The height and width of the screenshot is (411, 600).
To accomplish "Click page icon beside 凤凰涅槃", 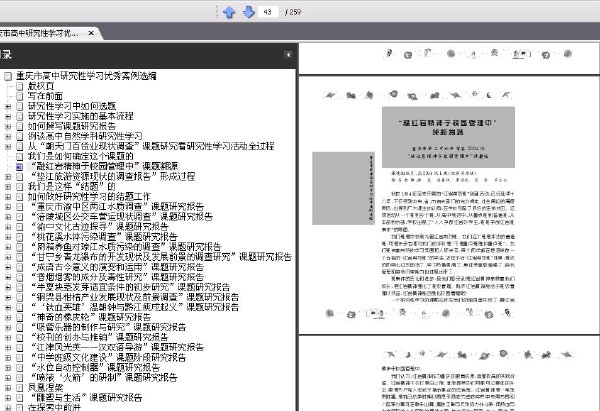I will 20,388.
